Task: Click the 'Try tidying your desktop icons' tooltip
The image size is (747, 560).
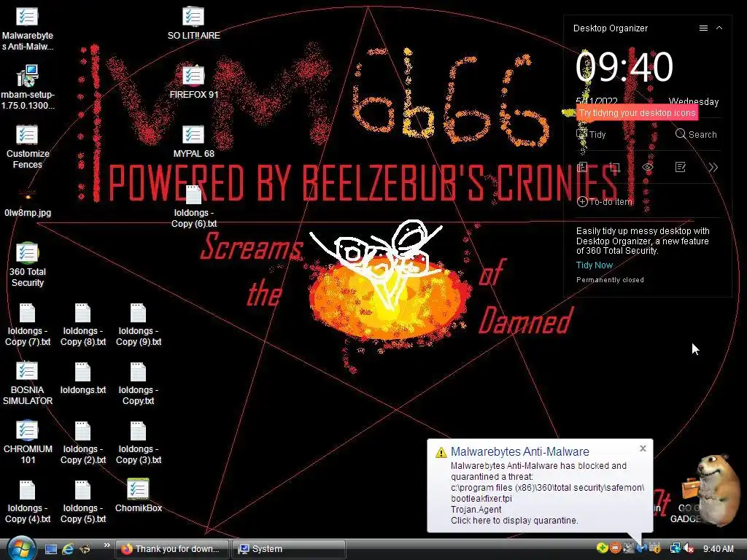Action: point(638,113)
